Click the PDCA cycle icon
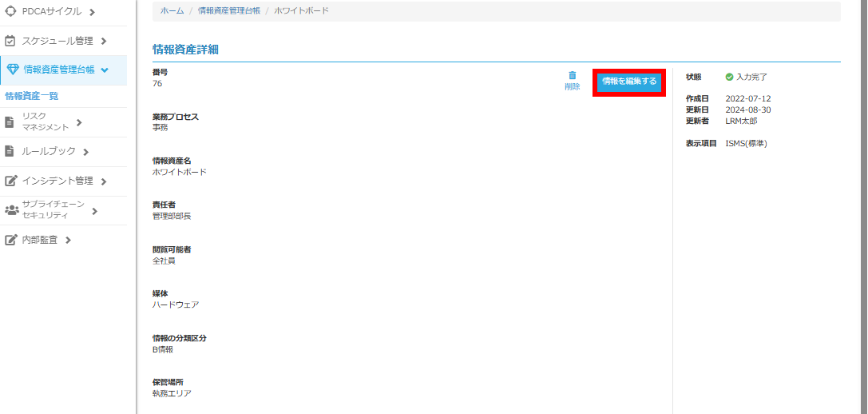Screen dimensions: 868x414 pyautogui.click(x=11, y=11)
